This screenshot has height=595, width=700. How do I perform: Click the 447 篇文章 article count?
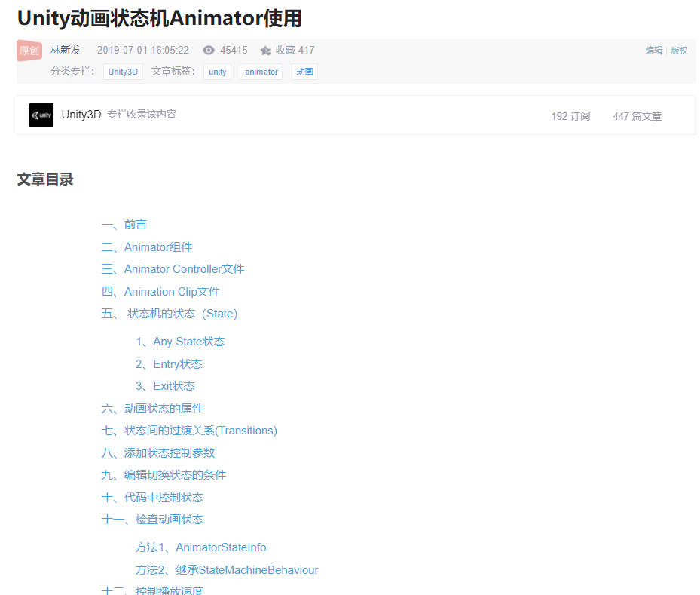(637, 116)
